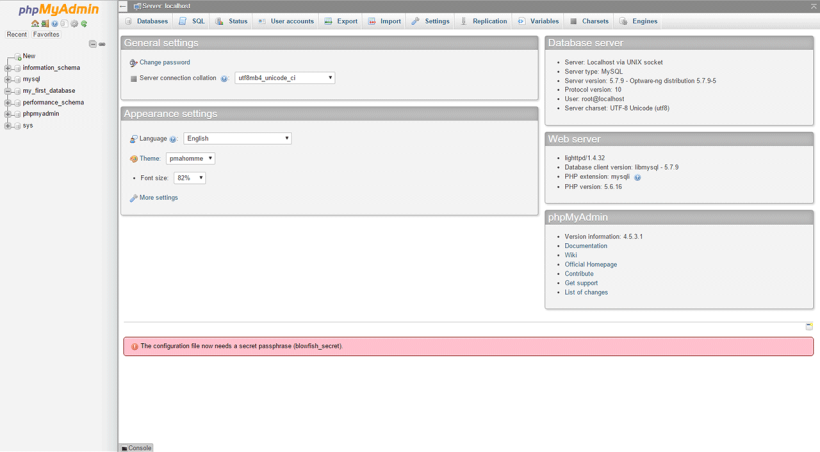Click the link/unlink main panel icon
Screen dimensions: 820x452
point(102,44)
